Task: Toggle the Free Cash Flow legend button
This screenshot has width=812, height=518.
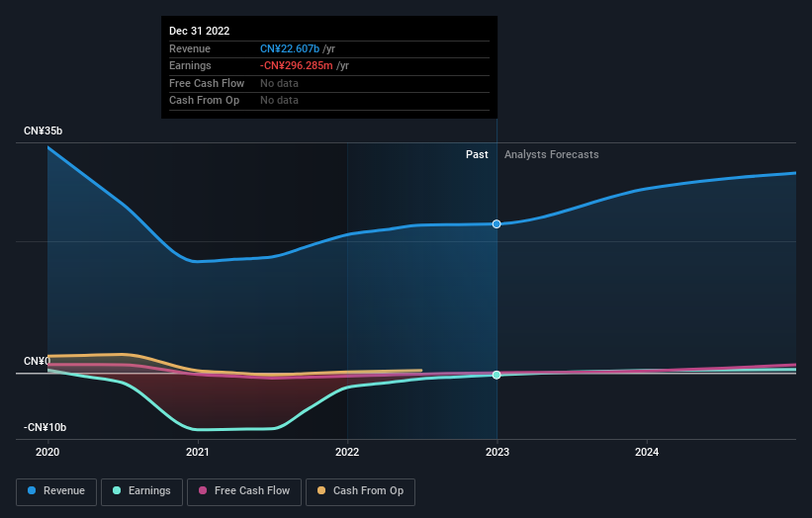Action: (x=244, y=491)
